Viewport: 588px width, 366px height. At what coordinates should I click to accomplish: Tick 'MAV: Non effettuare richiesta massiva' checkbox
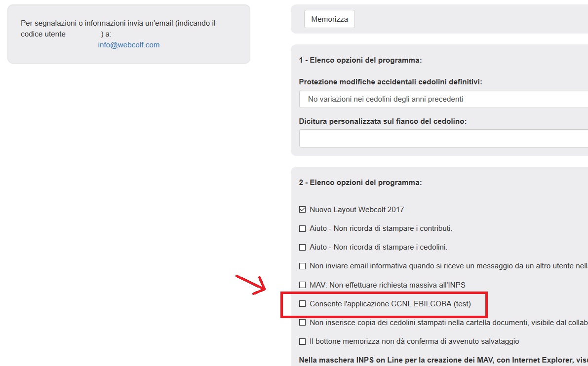click(303, 285)
